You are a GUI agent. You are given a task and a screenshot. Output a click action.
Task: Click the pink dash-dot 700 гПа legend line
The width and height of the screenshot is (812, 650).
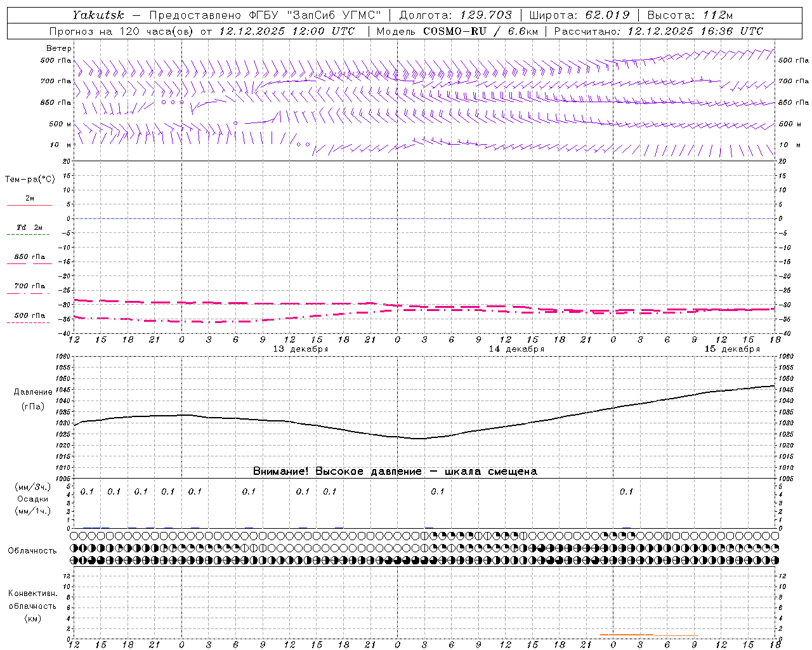(29, 293)
